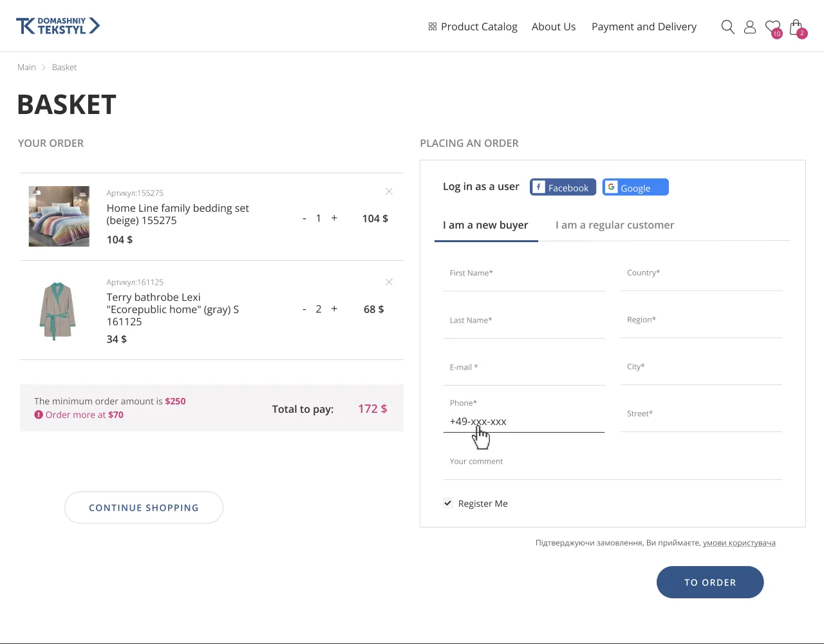Open the search magnifier icon
The width and height of the screenshot is (824, 644).
tap(728, 27)
